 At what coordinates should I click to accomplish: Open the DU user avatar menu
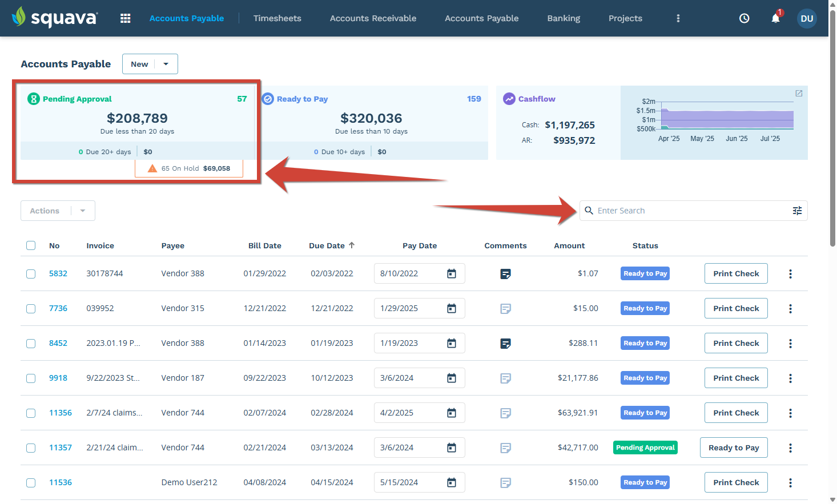807,18
